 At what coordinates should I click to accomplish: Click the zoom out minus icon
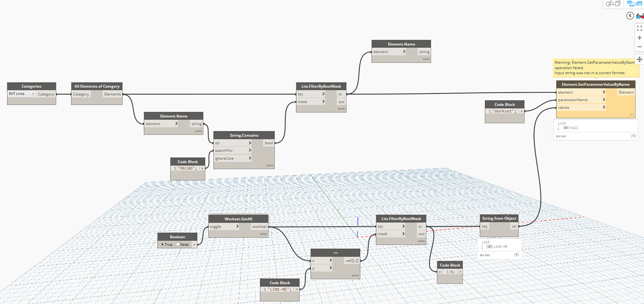639,46
